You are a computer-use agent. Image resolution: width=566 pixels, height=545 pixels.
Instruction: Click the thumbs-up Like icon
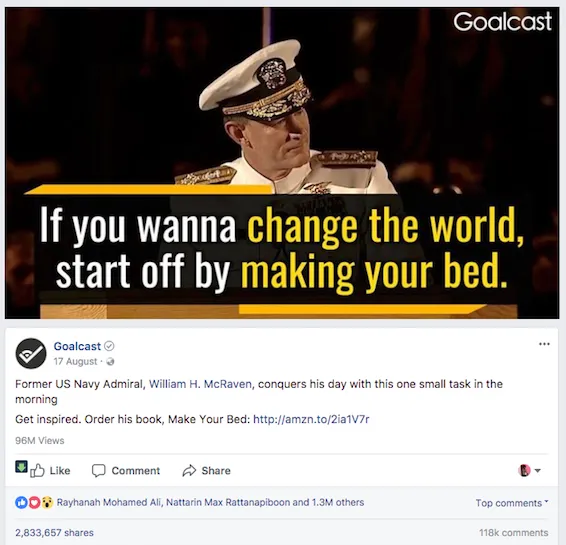37,471
